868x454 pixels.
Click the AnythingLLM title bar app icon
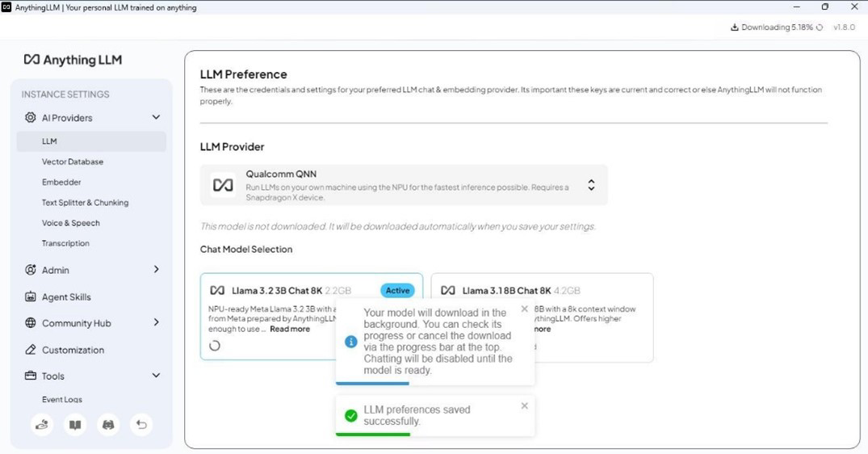[6, 7]
